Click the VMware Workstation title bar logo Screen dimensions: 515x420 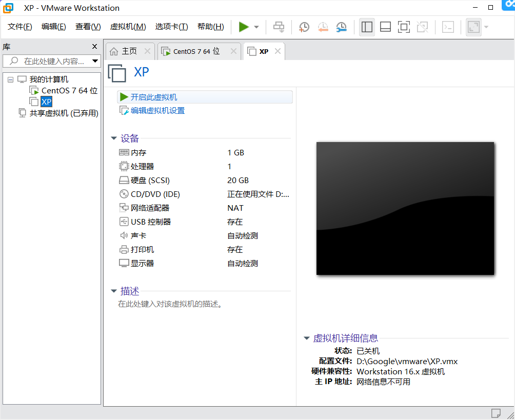pyautogui.click(x=8, y=8)
